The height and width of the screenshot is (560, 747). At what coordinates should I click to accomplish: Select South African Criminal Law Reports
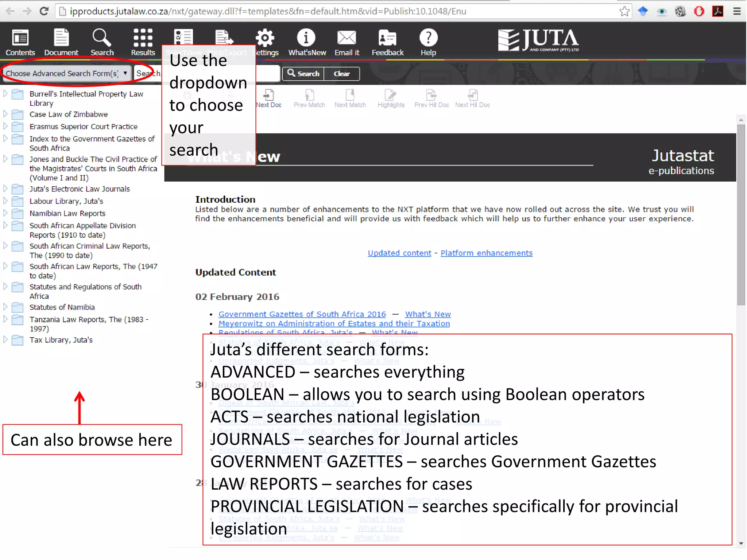pyautogui.click(x=90, y=250)
